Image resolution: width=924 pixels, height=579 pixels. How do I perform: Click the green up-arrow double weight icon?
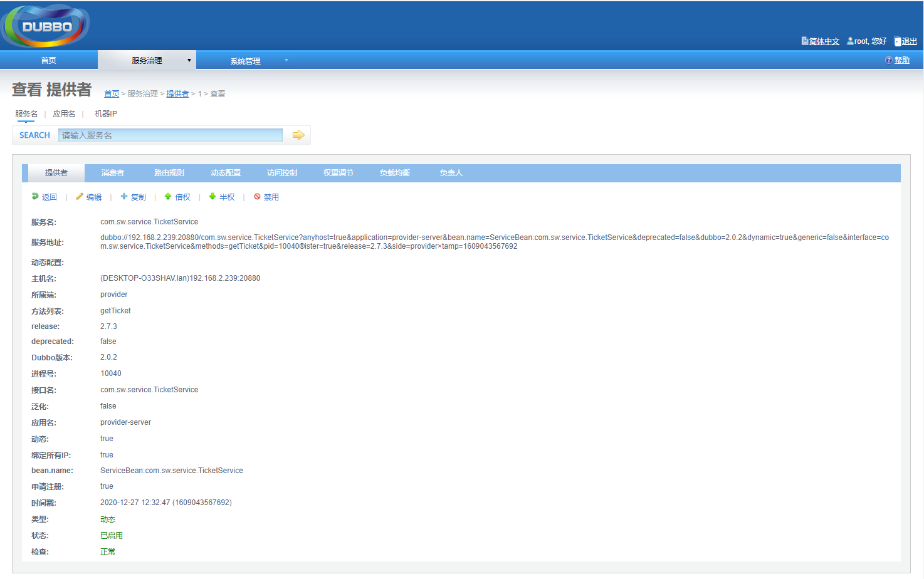coord(168,196)
